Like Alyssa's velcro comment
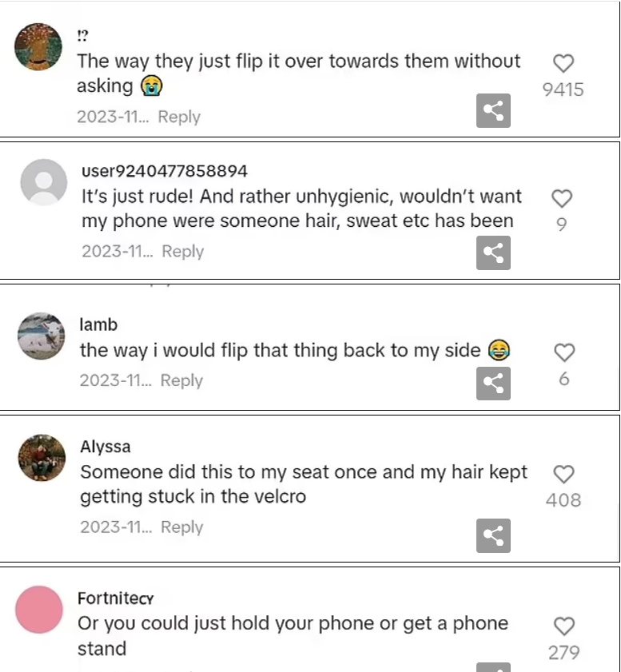This screenshot has width=621, height=672. [x=563, y=475]
